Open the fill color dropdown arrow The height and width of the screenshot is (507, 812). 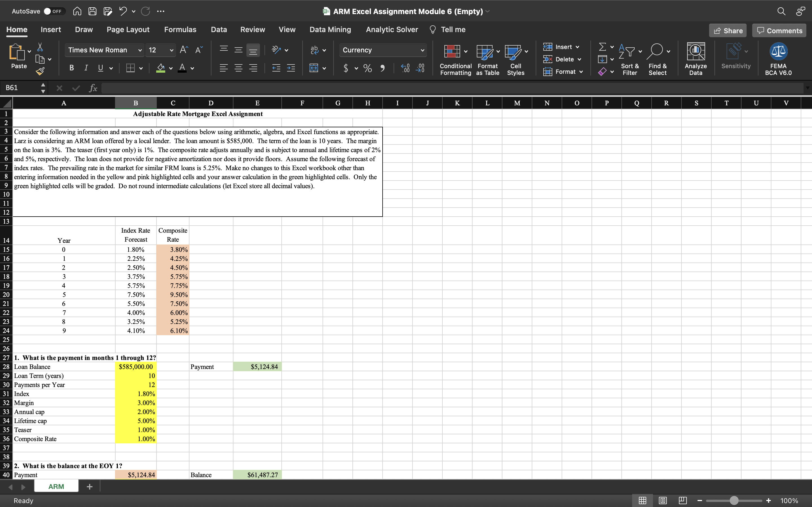click(x=171, y=68)
